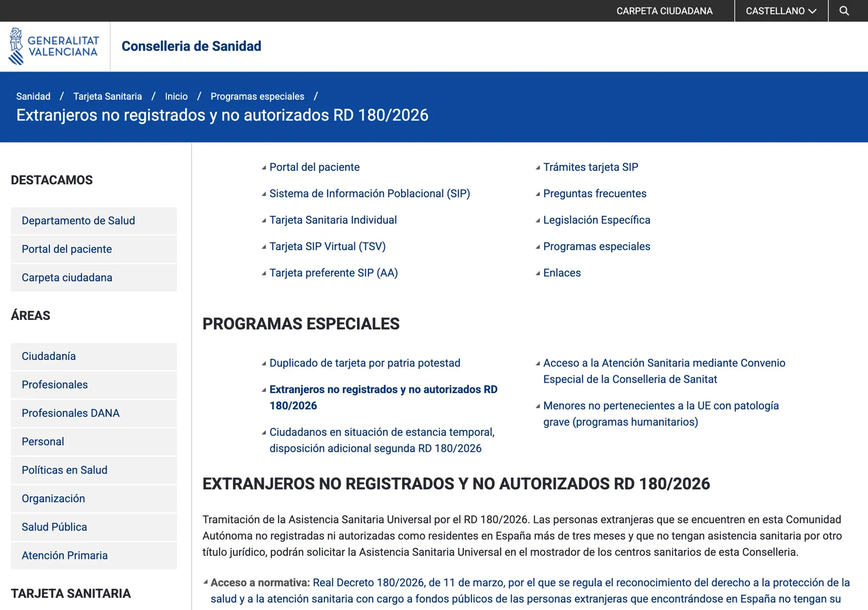Select Profesionales DANA area

[94, 413]
